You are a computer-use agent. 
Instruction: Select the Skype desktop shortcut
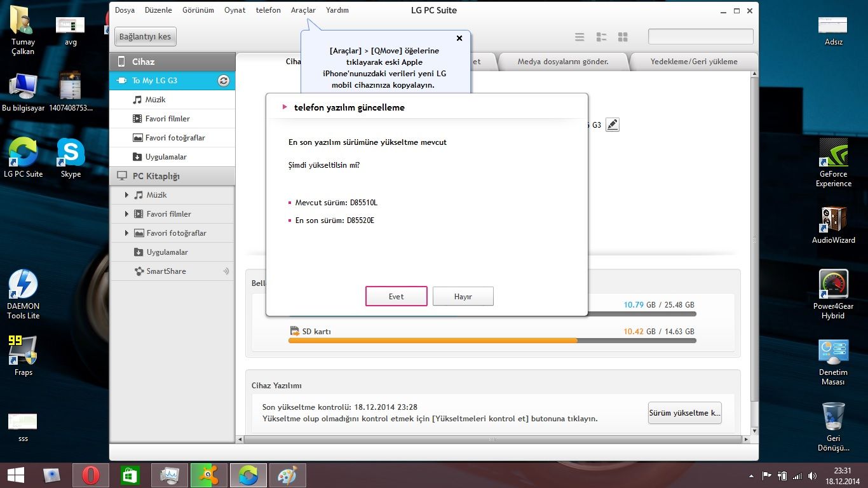tap(71, 158)
